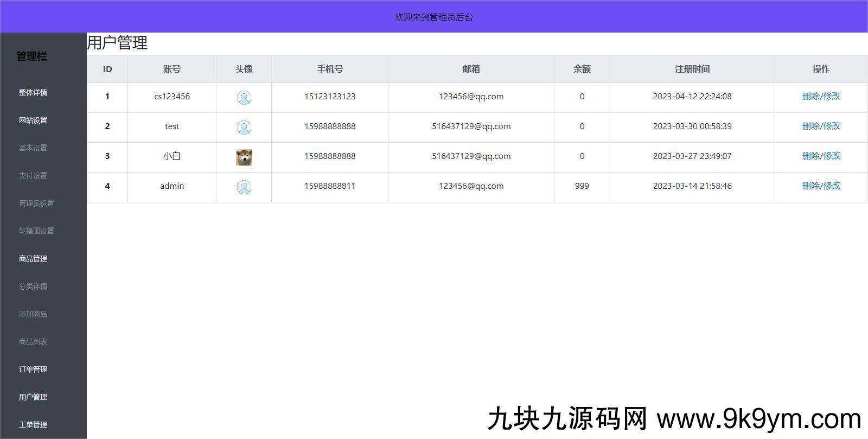Delete user cs123456 via 删除 link
The width and height of the screenshot is (868, 439).
click(810, 96)
